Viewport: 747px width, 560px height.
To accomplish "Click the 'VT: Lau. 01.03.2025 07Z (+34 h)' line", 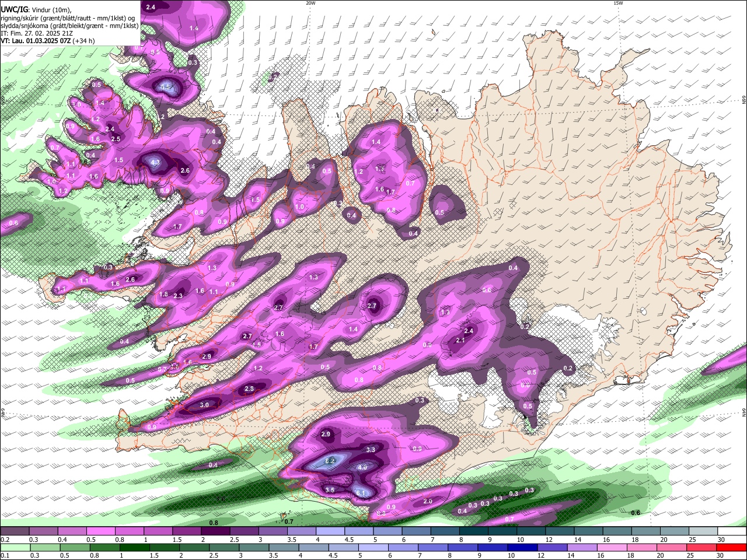I will tap(48, 41).
